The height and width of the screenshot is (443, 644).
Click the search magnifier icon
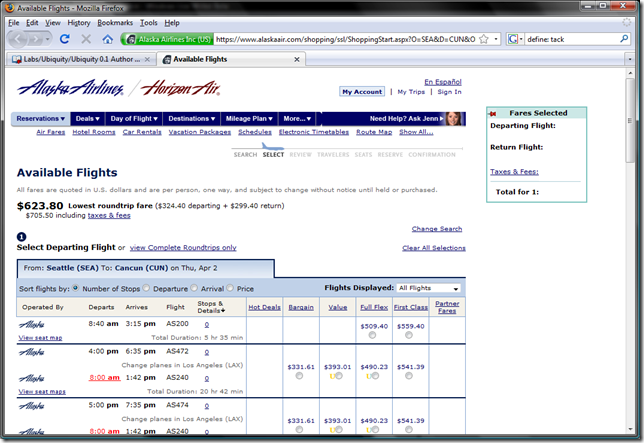click(x=624, y=39)
